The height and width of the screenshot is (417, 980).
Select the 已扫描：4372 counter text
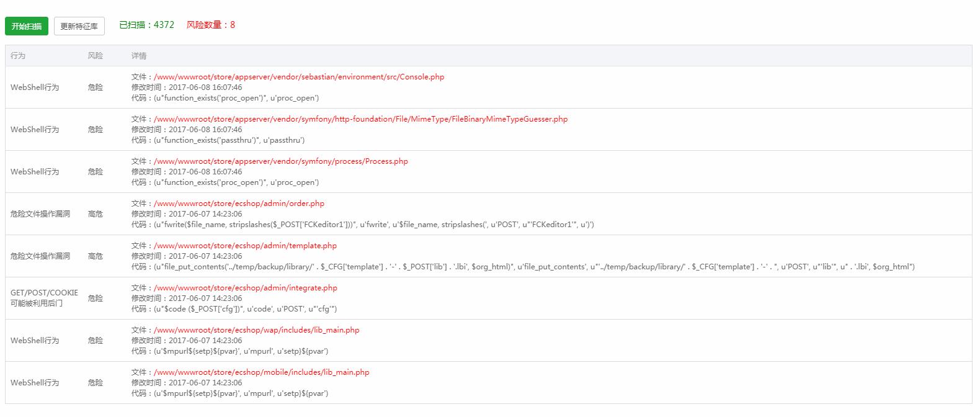point(146,25)
